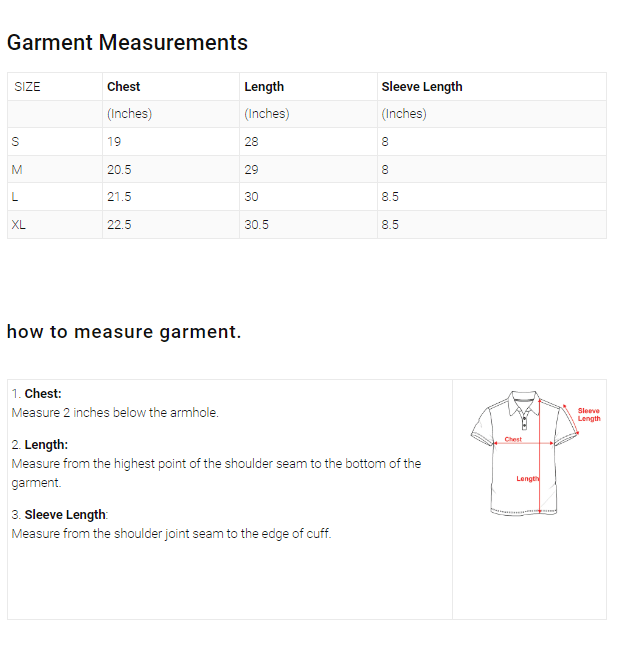Click chest value 22.5 for size XL
630x662 pixels.
[x=119, y=225]
